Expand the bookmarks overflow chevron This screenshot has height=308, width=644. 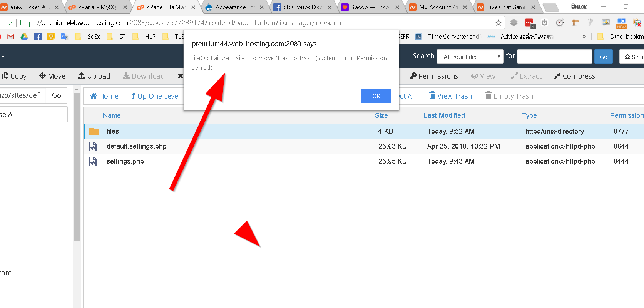(x=584, y=37)
